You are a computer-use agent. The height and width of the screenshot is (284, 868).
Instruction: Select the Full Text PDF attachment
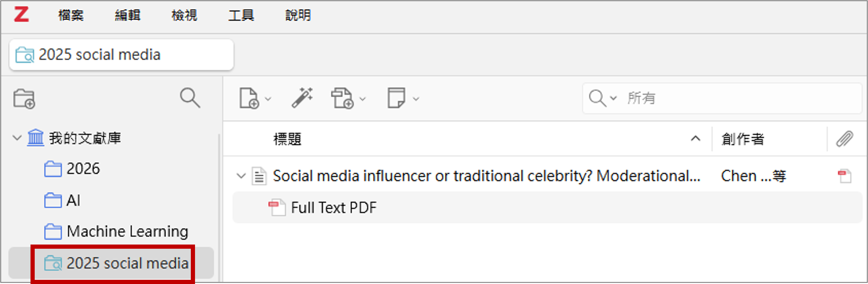click(333, 207)
